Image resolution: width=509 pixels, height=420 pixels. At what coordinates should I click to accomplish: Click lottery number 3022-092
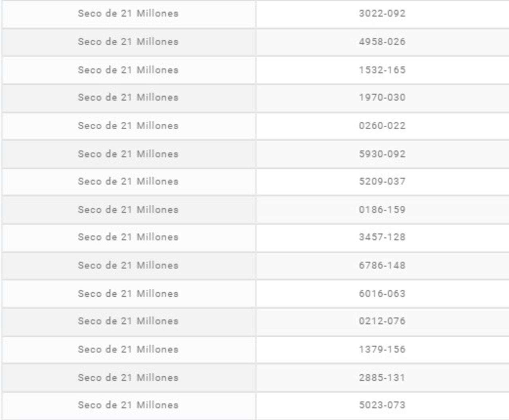[x=382, y=14]
